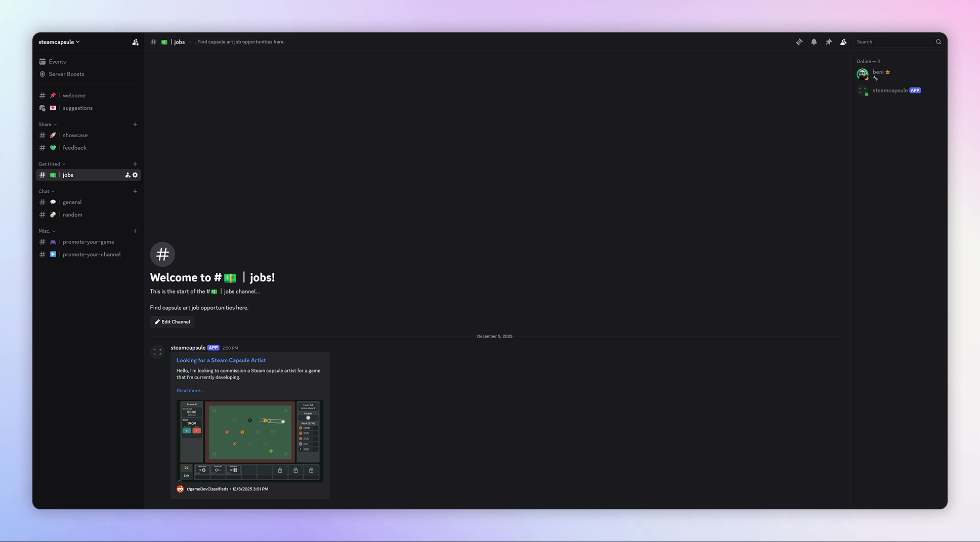Screen dimensions: 980x542
Task: Switch to the general channel
Action: [x=72, y=202]
